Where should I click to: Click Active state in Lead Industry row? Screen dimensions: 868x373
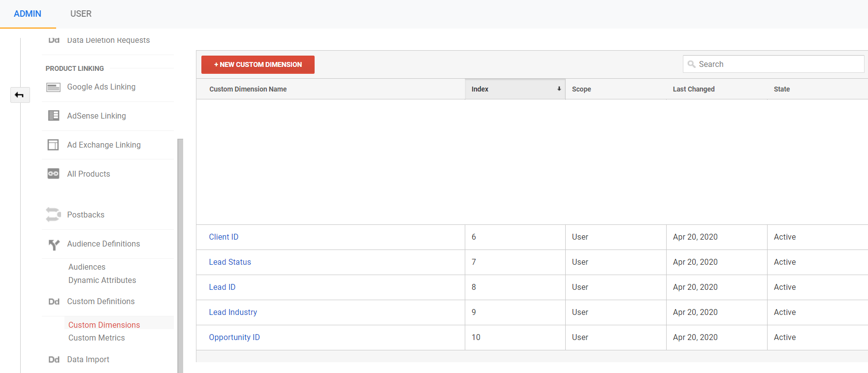click(785, 312)
